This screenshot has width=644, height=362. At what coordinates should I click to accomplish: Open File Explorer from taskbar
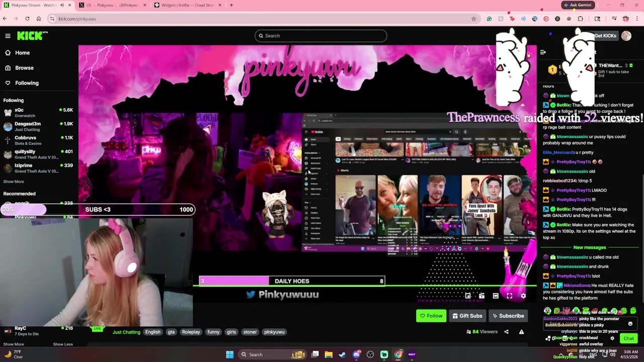click(x=329, y=354)
